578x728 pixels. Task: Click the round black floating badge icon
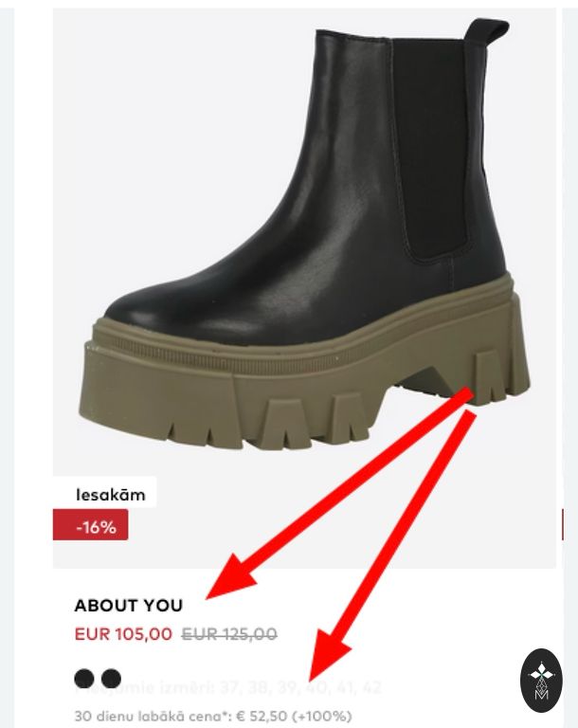click(x=541, y=681)
